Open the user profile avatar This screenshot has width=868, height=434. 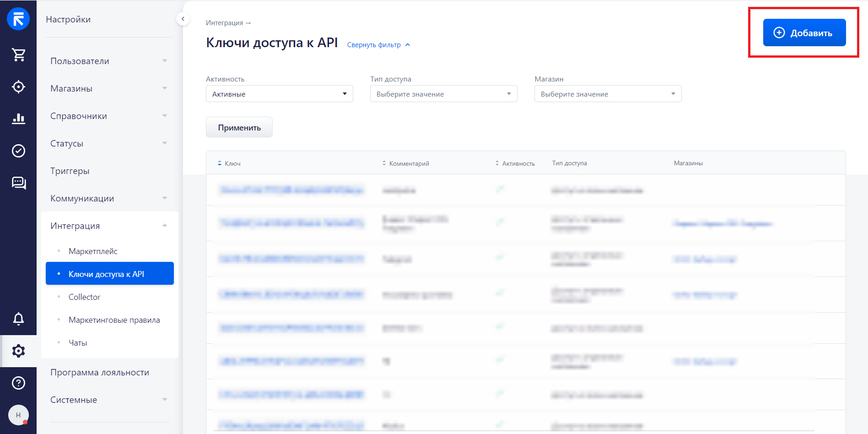coord(18,415)
